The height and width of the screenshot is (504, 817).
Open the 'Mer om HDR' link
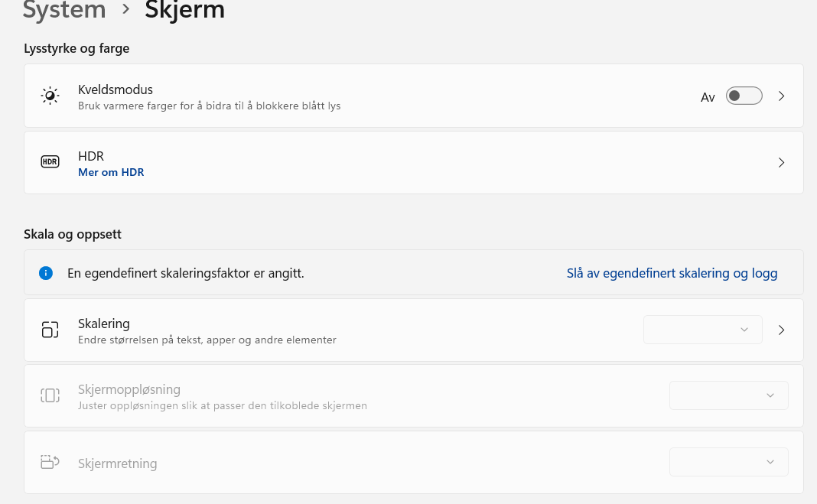[111, 172]
